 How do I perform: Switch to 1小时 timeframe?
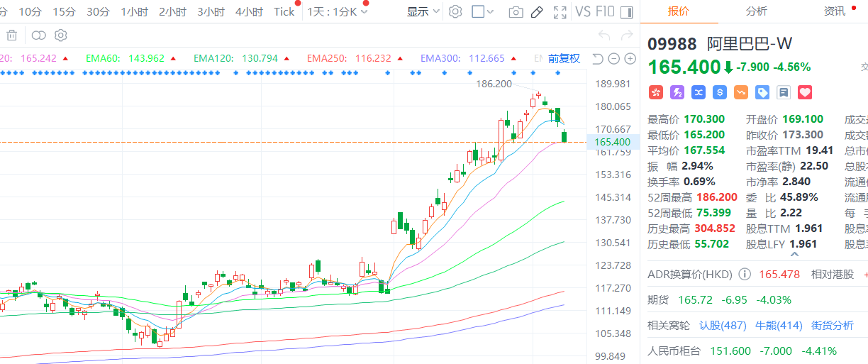(x=135, y=11)
